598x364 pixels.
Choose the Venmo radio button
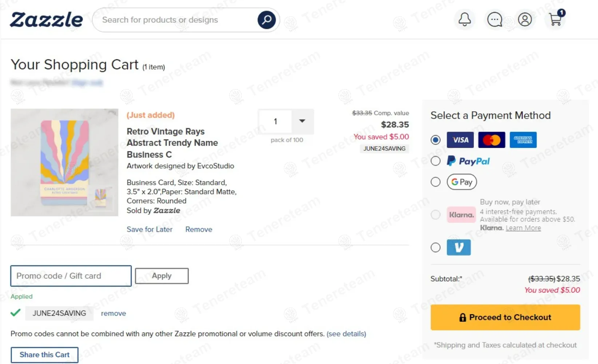pyautogui.click(x=436, y=248)
